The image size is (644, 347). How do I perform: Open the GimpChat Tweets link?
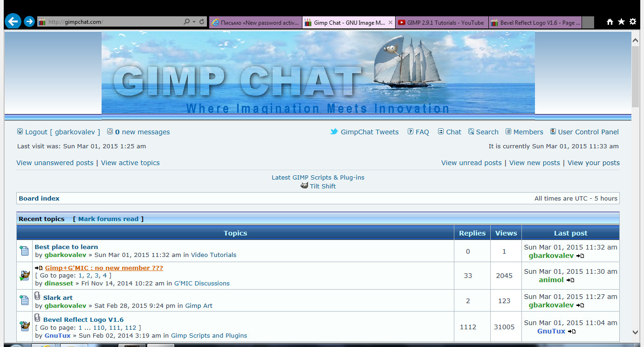pos(370,132)
